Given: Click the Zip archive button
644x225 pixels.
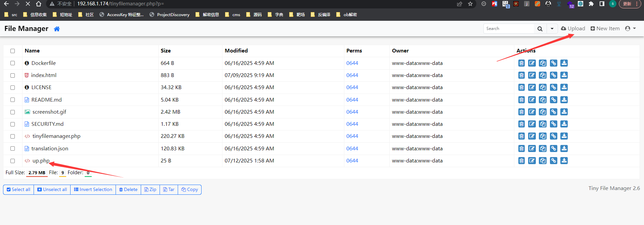Looking at the screenshot, I should pos(150,190).
